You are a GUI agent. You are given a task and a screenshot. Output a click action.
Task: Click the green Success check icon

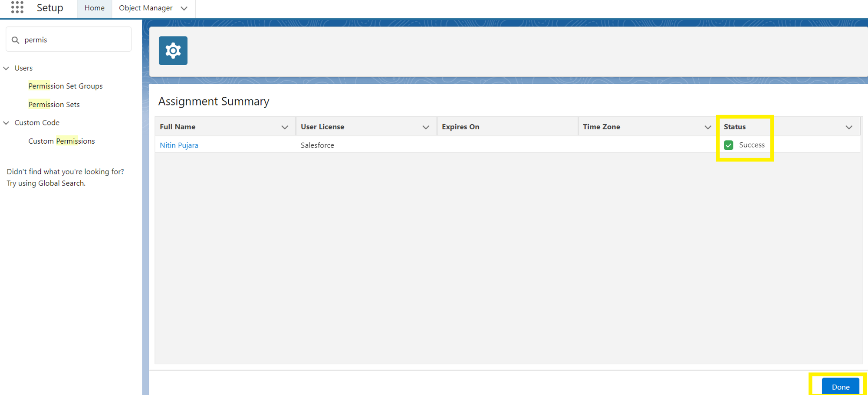coord(728,145)
